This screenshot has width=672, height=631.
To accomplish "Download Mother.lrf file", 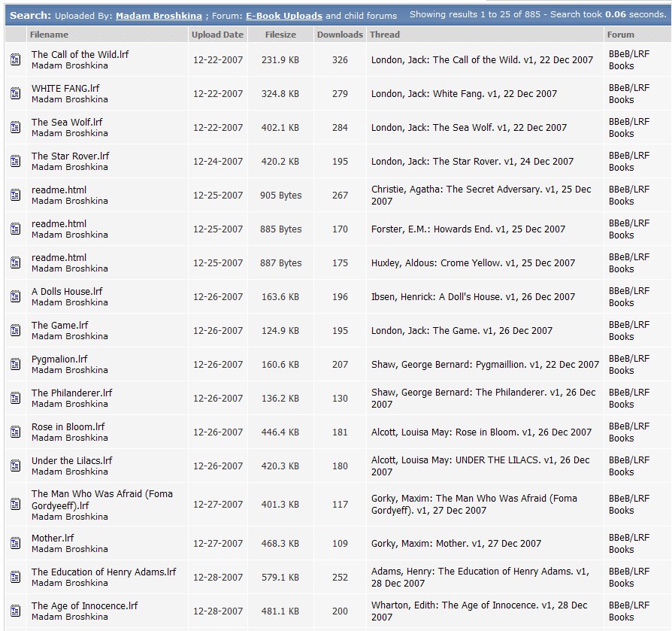I will [53, 538].
